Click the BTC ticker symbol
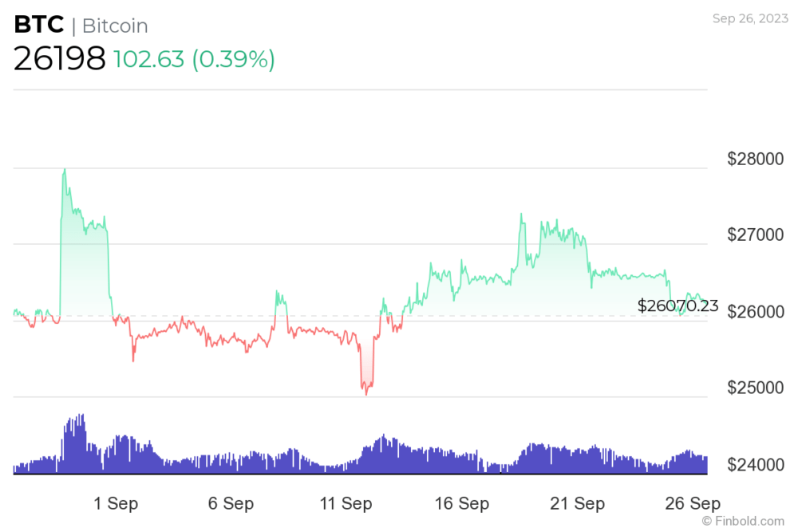This screenshot has height=532, width=798. 38,25
